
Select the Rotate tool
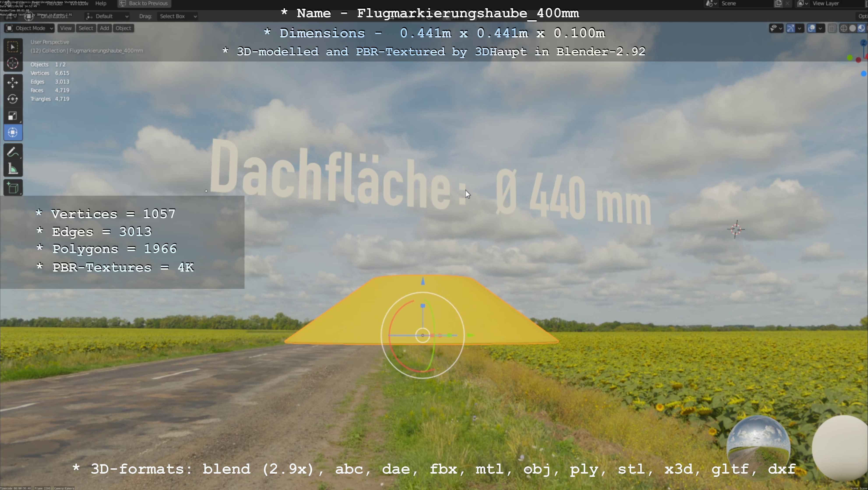(13, 99)
